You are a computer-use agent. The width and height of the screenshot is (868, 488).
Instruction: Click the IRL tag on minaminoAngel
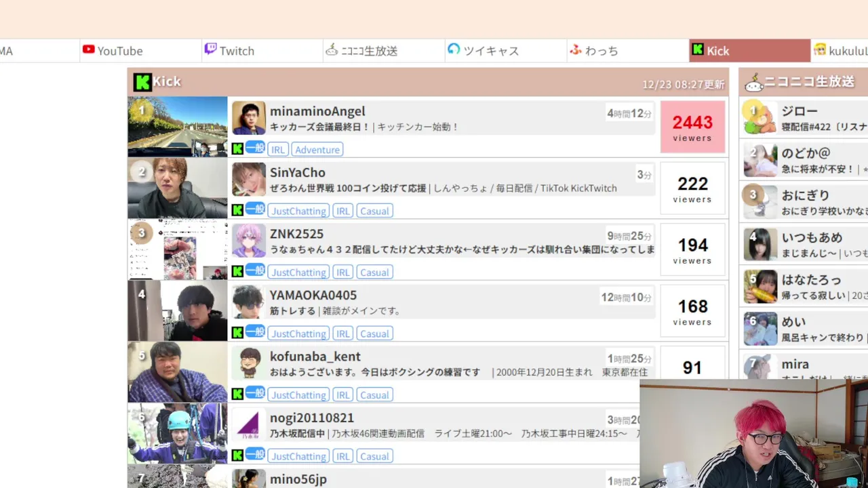tap(278, 150)
